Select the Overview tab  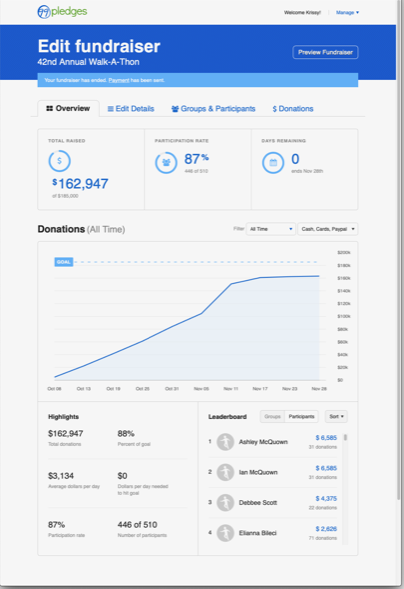[x=68, y=108]
